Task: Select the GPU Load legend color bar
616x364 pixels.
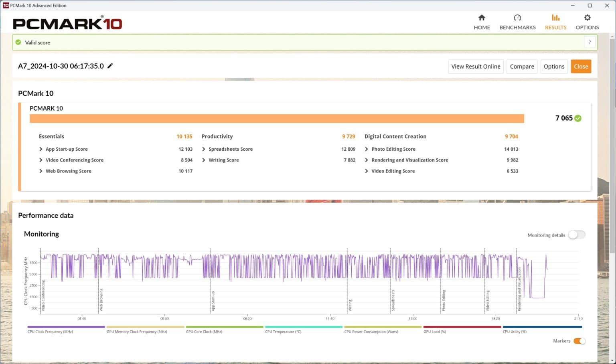Action: [x=462, y=327]
